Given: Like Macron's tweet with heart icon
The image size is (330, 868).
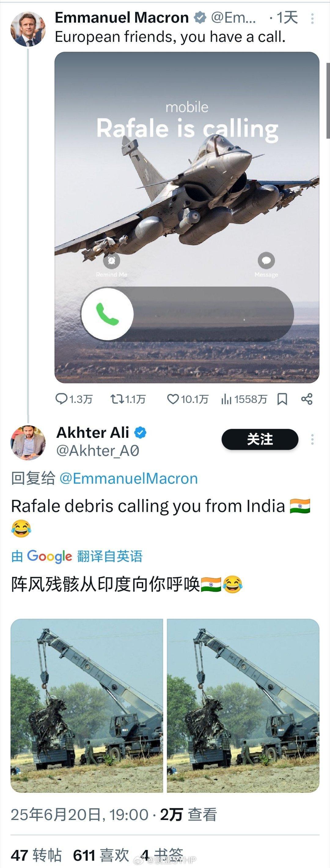Looking at the screenshot, I should coord(188,399).
